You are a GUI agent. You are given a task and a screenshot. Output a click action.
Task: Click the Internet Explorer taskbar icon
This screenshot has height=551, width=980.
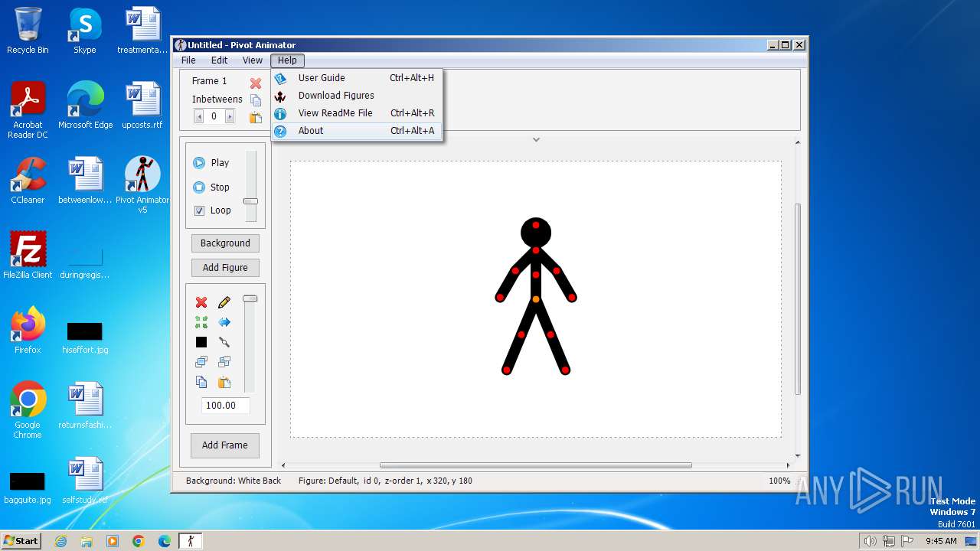click(60, 541)
